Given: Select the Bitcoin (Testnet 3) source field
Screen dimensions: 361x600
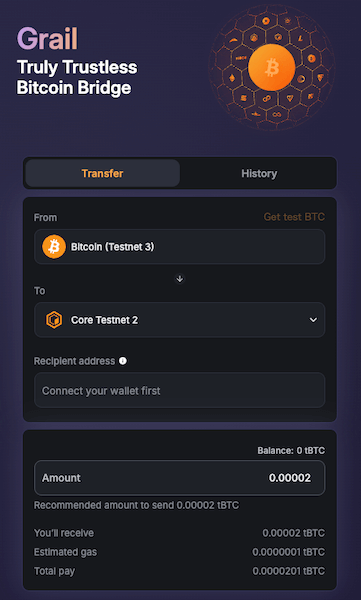Looking at the screenshot, I should (180, 247).
